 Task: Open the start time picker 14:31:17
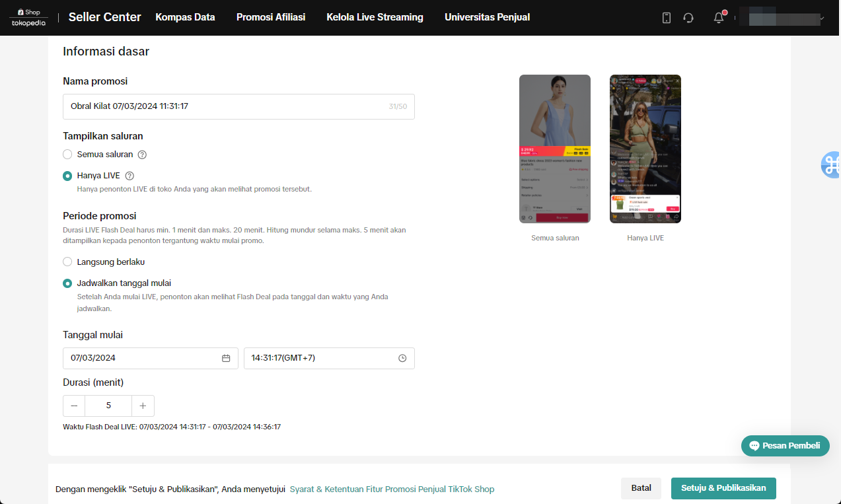tap(317, 358)
